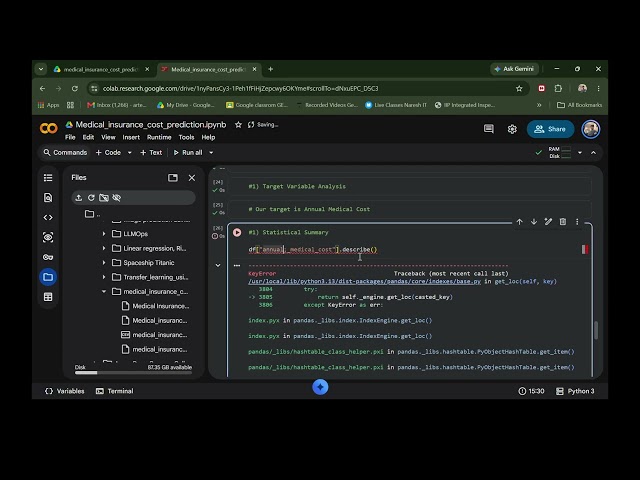Expand the Linear regression folder
The height and width of the screenshot is (480, 640).
[x=104, y=248]
